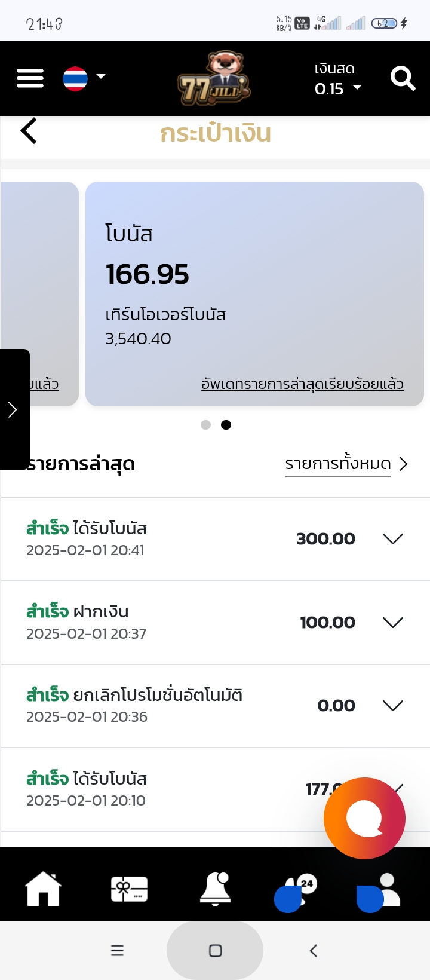Expand the 0.00 cancelled promotion row
Image resolution: width=430 pixels, height=980 pixels.
tap(392, 706)
